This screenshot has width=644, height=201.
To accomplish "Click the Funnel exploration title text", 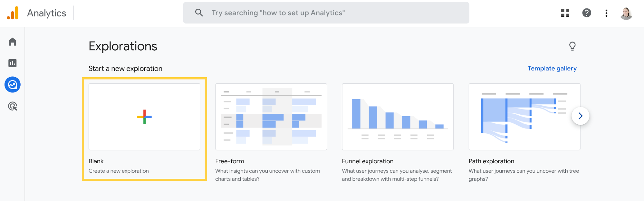I will tap(368, 161).
